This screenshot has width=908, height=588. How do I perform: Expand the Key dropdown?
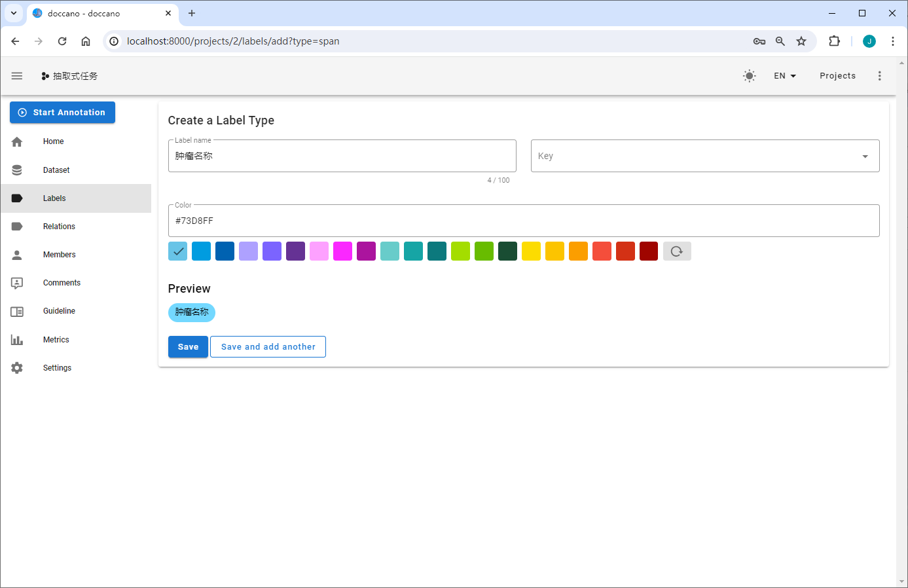point(865,156)
